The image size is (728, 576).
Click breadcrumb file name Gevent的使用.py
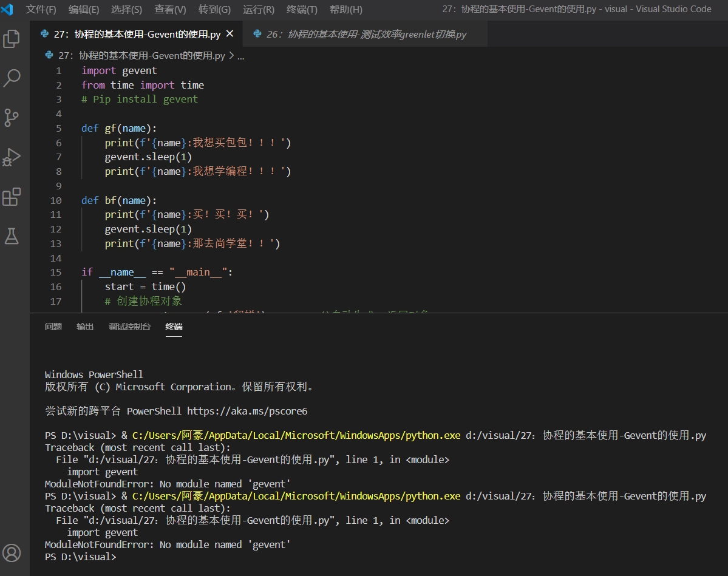[x=141, y=56]
